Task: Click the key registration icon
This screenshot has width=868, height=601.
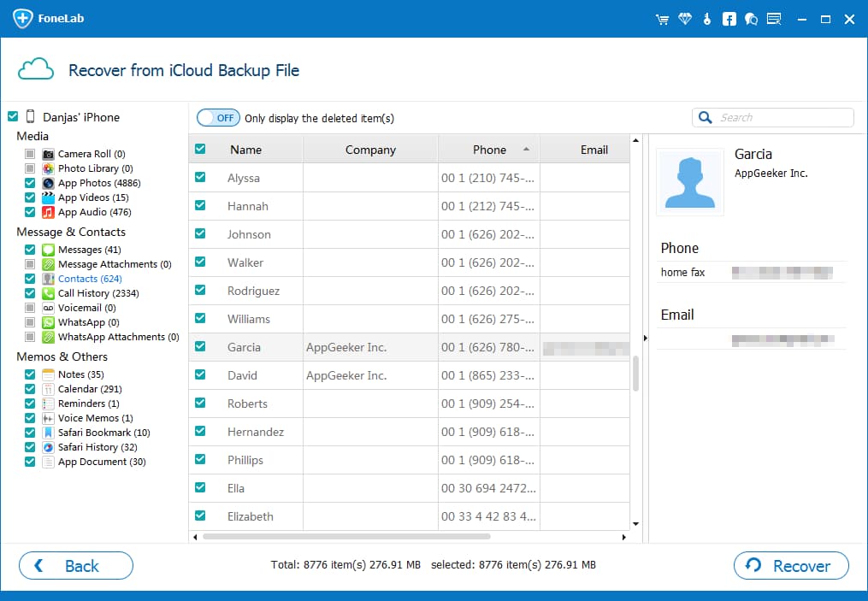Action: point(706,18)
